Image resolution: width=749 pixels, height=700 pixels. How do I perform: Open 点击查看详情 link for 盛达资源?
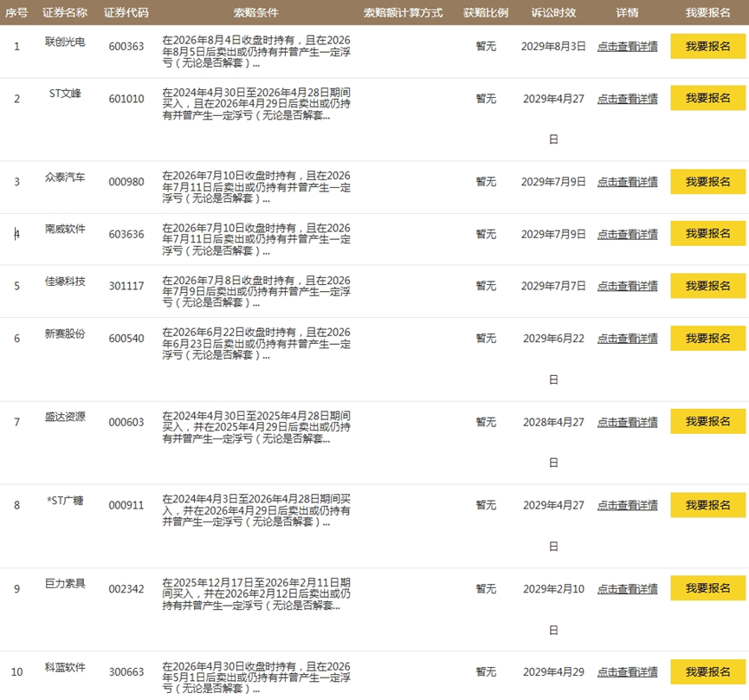click(x=627, y=422)
